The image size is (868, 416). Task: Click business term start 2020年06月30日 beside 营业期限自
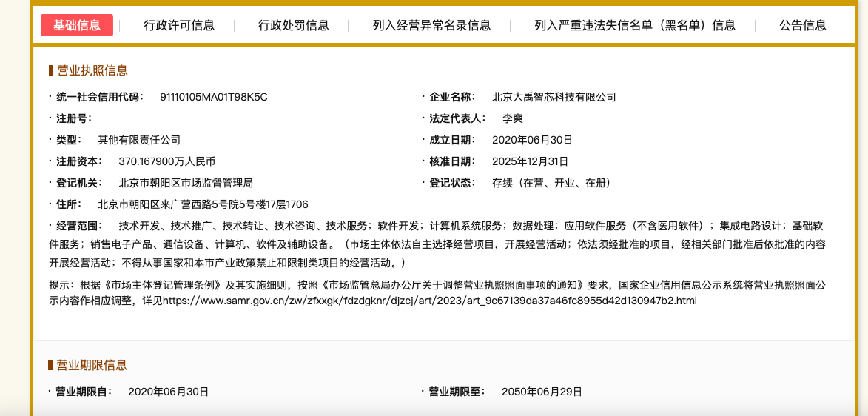(x=168, y=392)
